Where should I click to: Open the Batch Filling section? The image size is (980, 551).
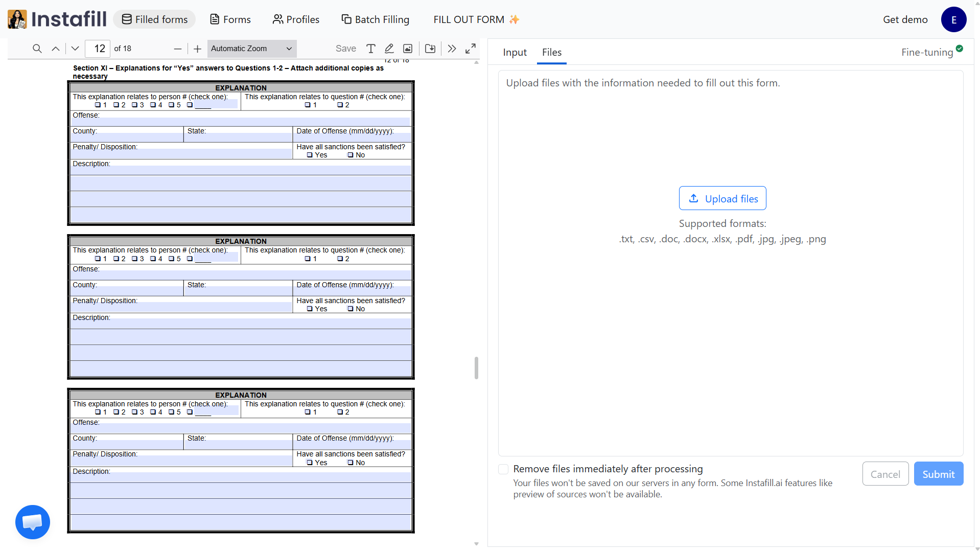point(376,19)
